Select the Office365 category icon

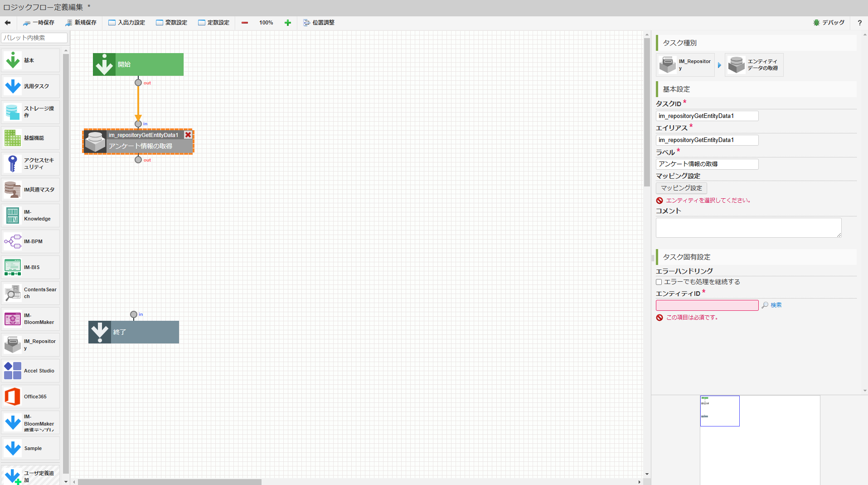(12, 396)
